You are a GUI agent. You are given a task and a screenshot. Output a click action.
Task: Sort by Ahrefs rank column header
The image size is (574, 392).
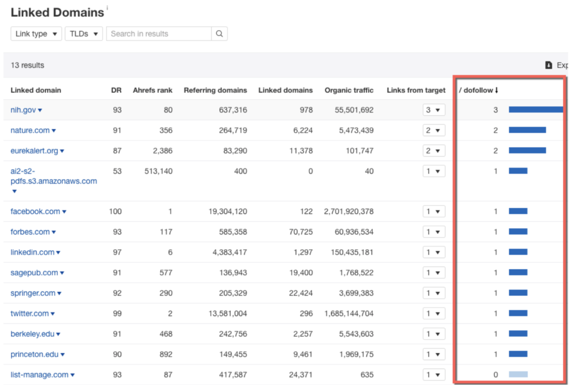152,90
